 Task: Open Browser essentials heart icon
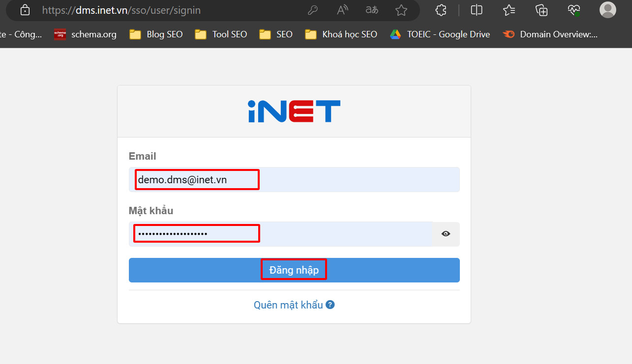pyautogui.click(x=574, y=10)
